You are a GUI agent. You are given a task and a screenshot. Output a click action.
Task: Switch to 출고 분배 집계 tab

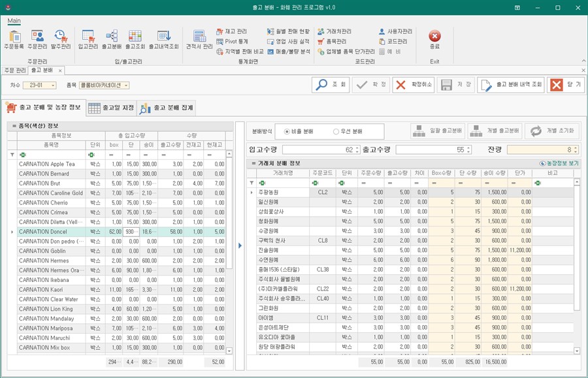tap(167, 108)
